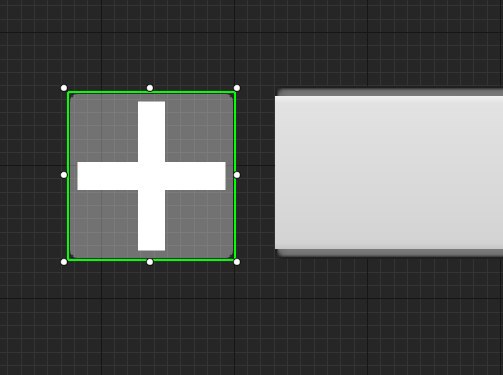503x375 pixels.
Task: Click the bottom-center selection handle
Action: [150, 262]
